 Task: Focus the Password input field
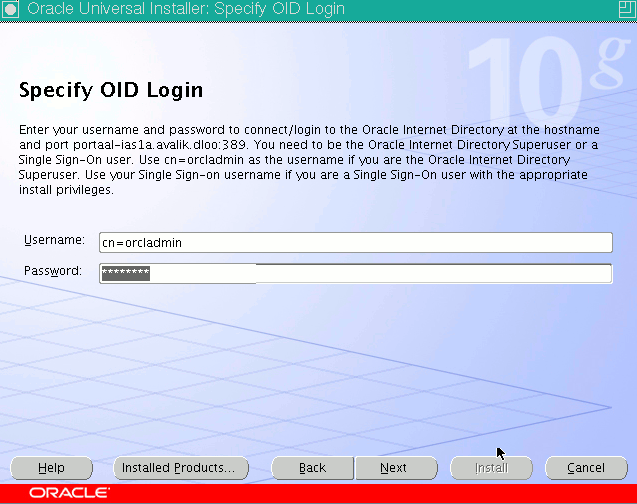355,273
